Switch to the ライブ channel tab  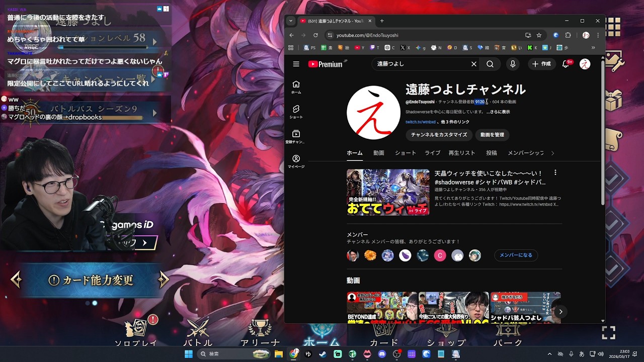point(432,153)
